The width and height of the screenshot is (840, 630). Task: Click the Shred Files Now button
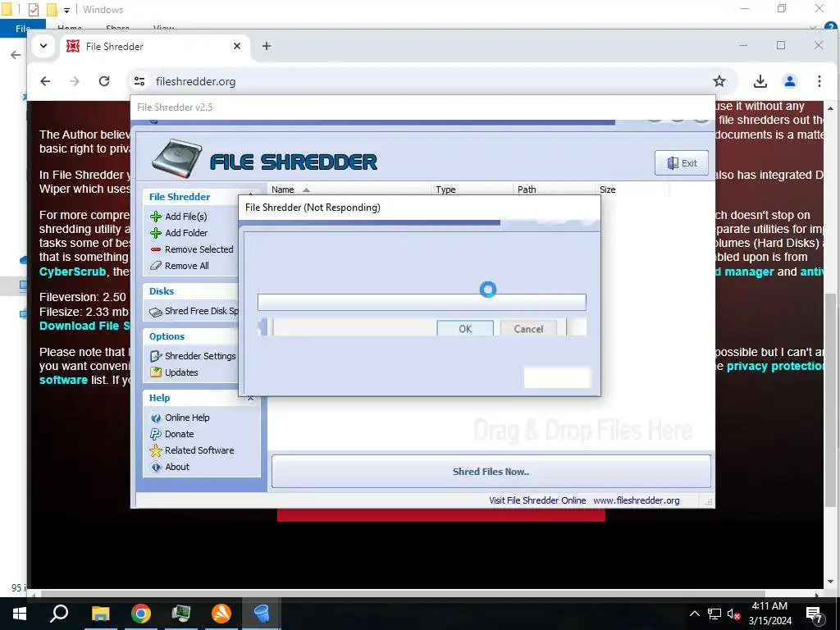point(491,472)
